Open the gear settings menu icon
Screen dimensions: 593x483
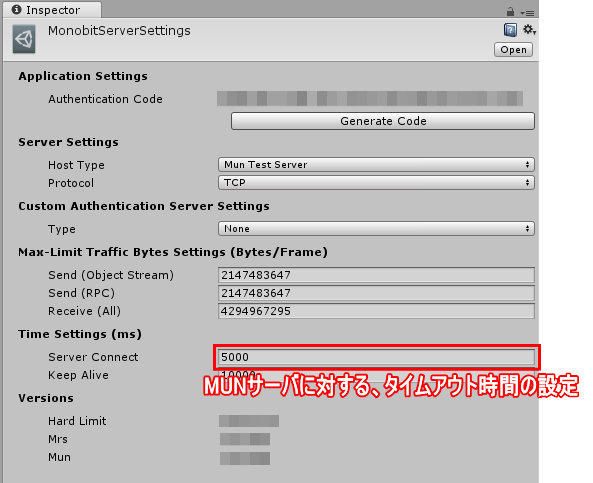click(529, 30)
